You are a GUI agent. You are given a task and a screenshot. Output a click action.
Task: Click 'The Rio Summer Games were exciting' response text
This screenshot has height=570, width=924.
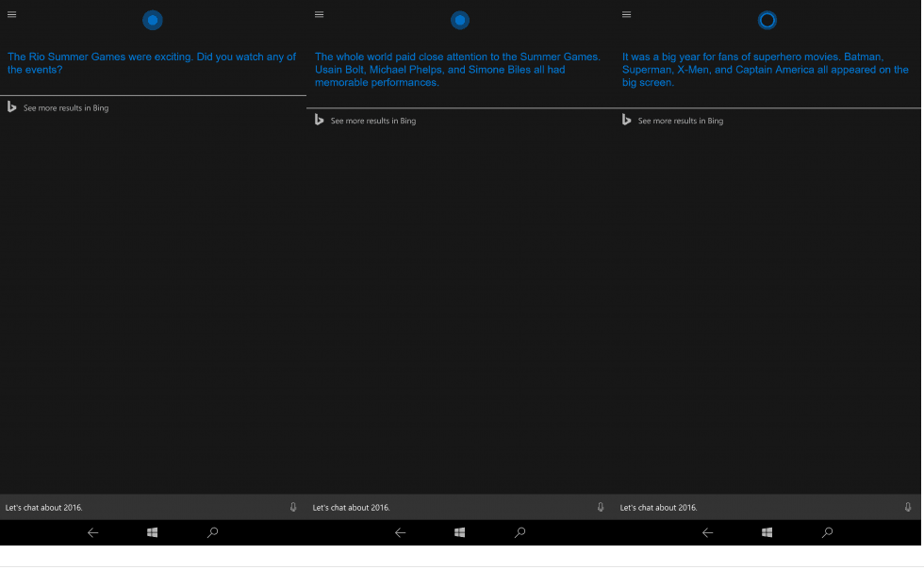(x=152, y=63)
